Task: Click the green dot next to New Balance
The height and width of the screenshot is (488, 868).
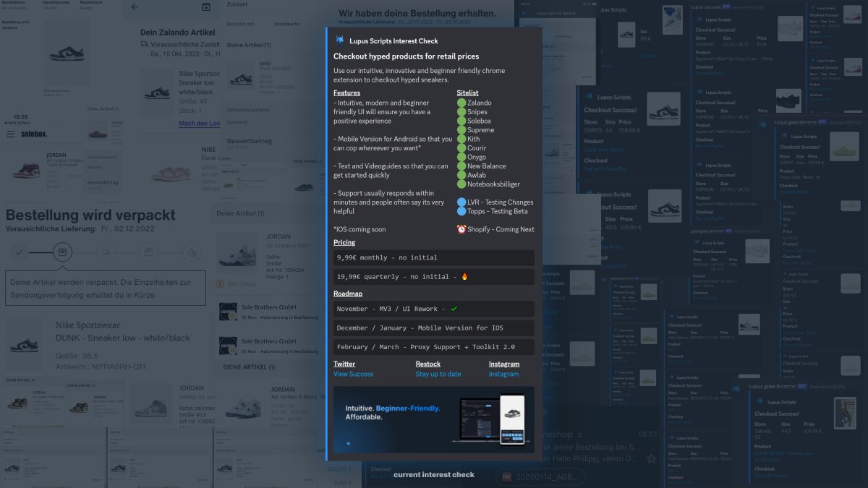Action: tap(461, 166)
